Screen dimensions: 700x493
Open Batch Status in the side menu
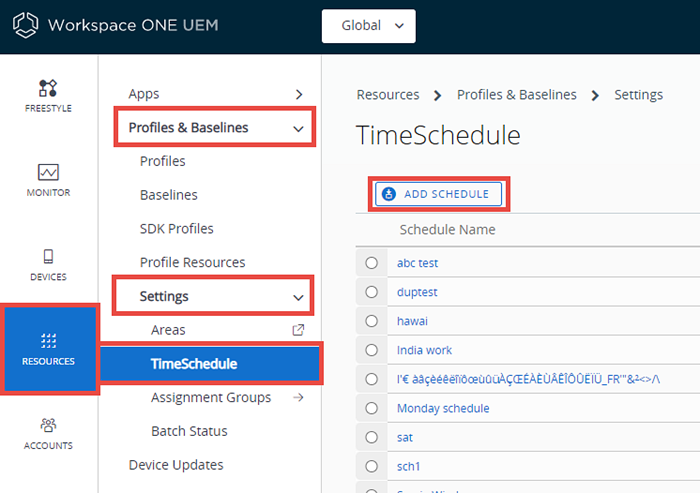pos(189,431)
